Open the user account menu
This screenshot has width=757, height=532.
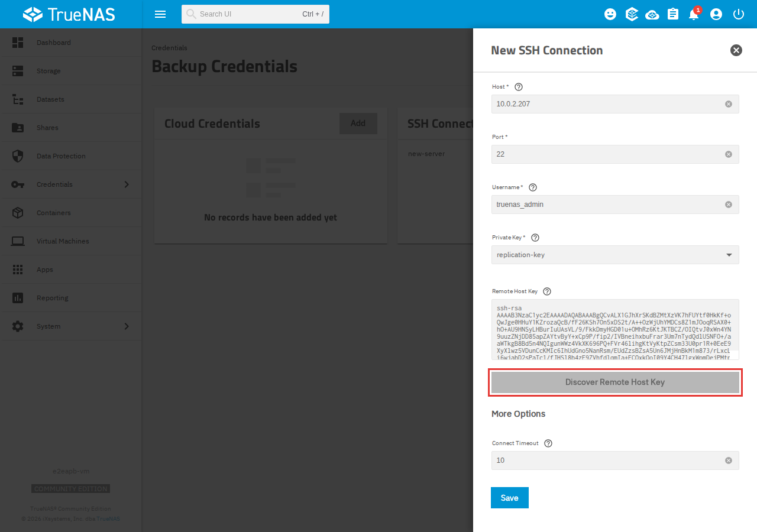pos(716,14)
